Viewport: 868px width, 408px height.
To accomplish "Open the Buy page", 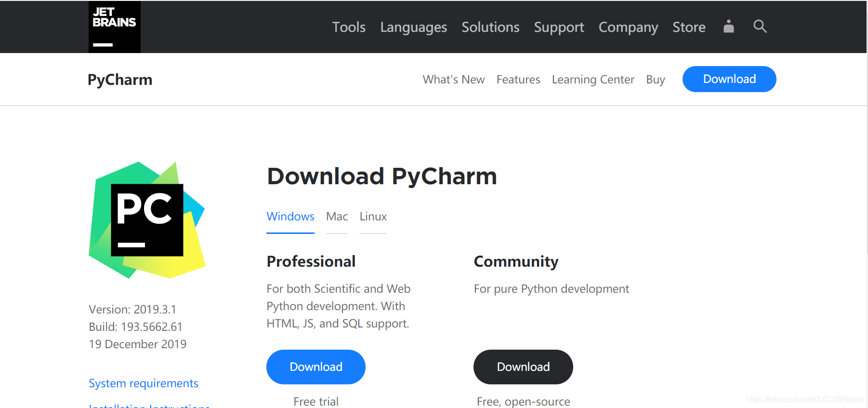I will click(x=656, y=80).
